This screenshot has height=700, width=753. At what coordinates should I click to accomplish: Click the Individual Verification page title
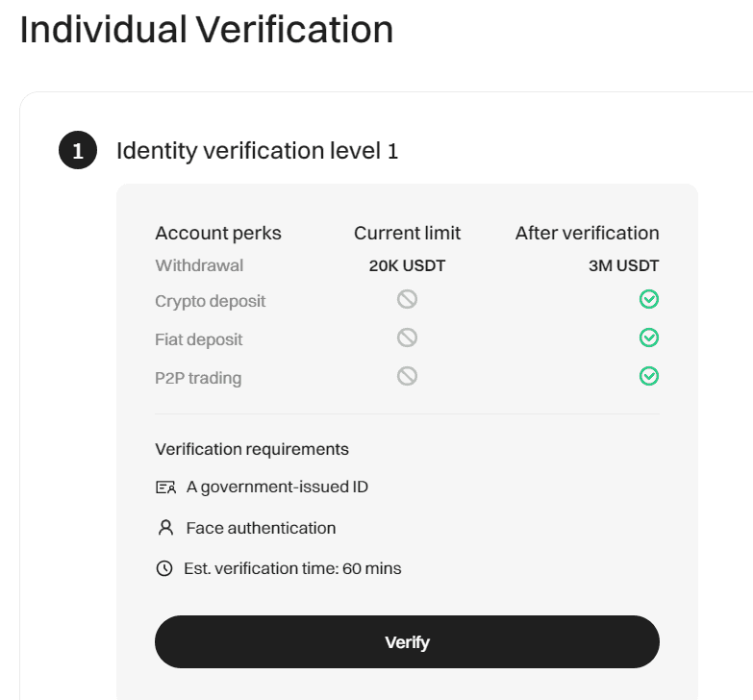point(207,29)
